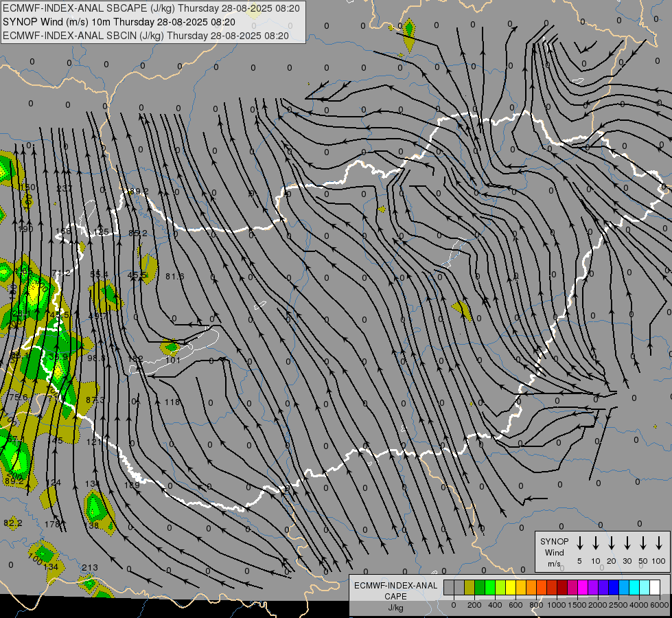Click the SYNOP wind arrow for 10 m/s
672x618 pixels.
point(596,542)
